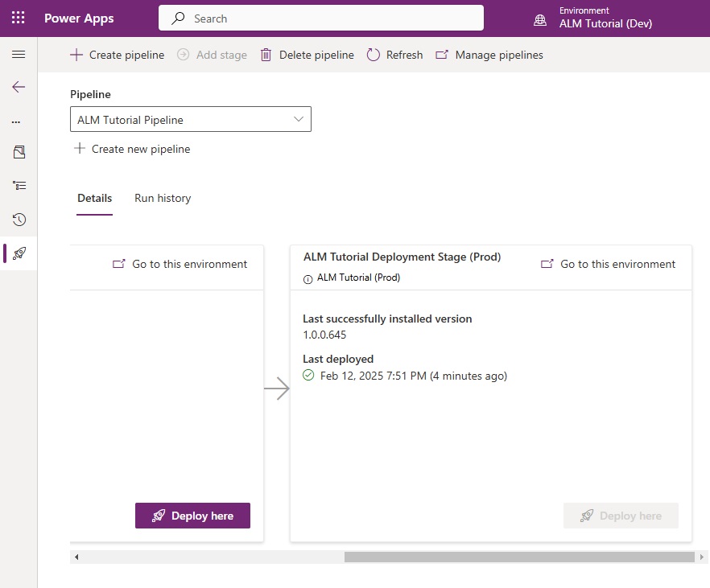Image resolution: width=710 pixels, height=588 pixels.
Task: Click the trash icon of Delete pipeline
Action: click(266, 55)
